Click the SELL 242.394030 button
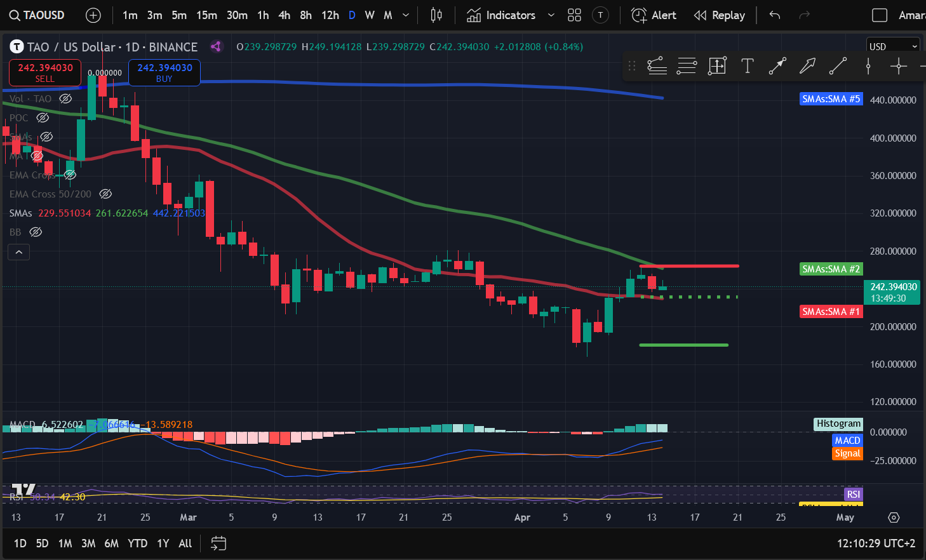Image resolution: width=926 pixels, height=560 pixels. [45, 72]
